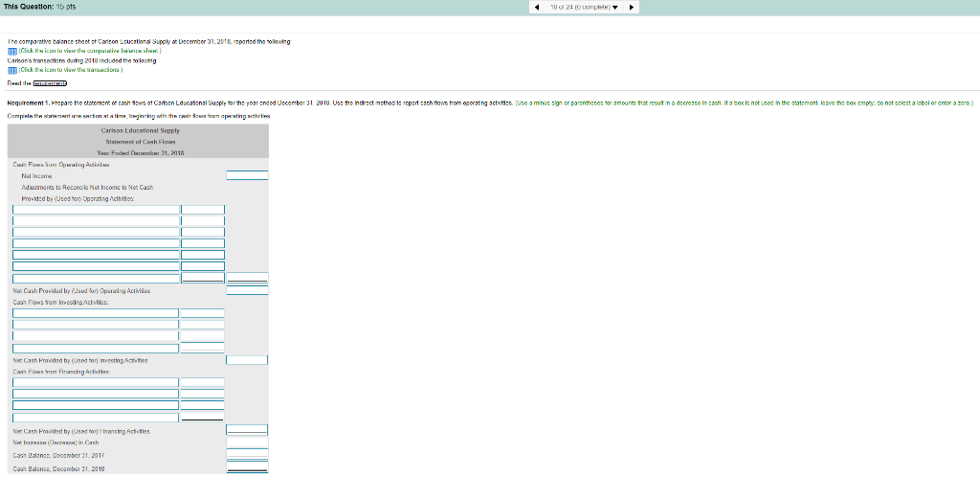
Task: Click the first financing activities amount box
Action: [203, 382]
